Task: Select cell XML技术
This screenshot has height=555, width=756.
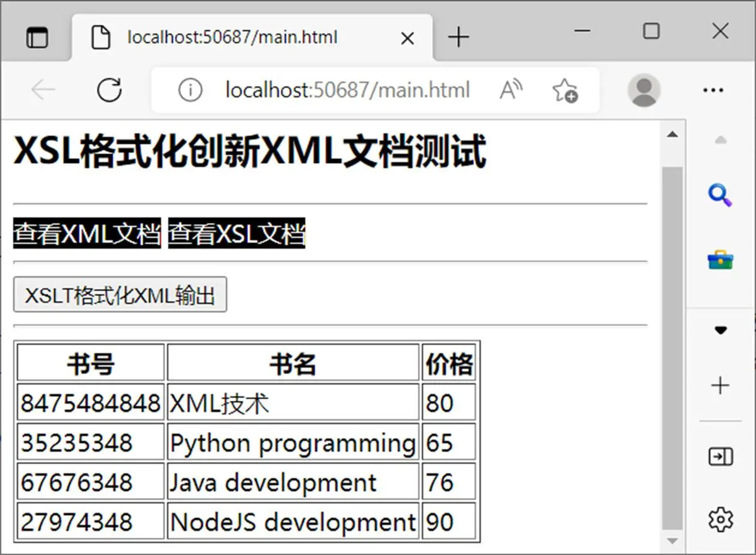Action: tap(293, 402)
